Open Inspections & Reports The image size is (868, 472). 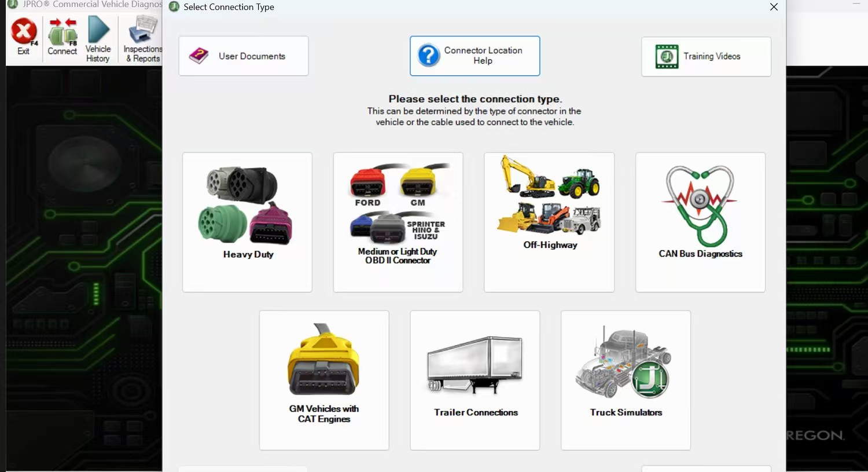(142, 38)
